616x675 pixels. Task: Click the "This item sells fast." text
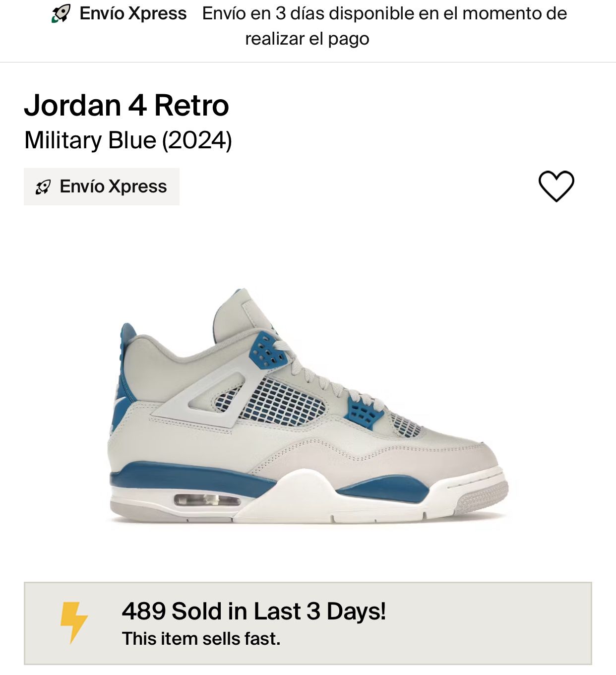pos(201,639)
